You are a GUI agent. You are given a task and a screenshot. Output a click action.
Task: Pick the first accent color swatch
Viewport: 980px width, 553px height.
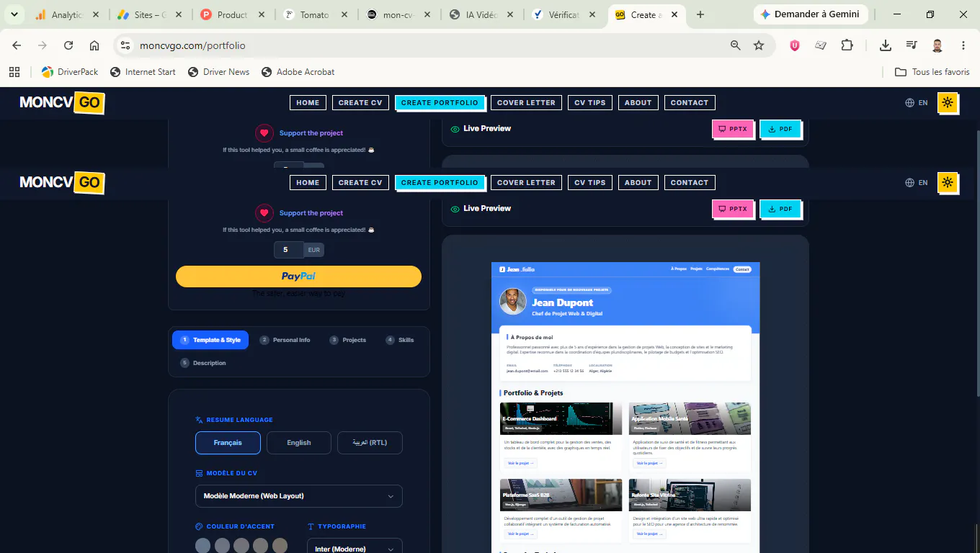(x=203, y=546)
